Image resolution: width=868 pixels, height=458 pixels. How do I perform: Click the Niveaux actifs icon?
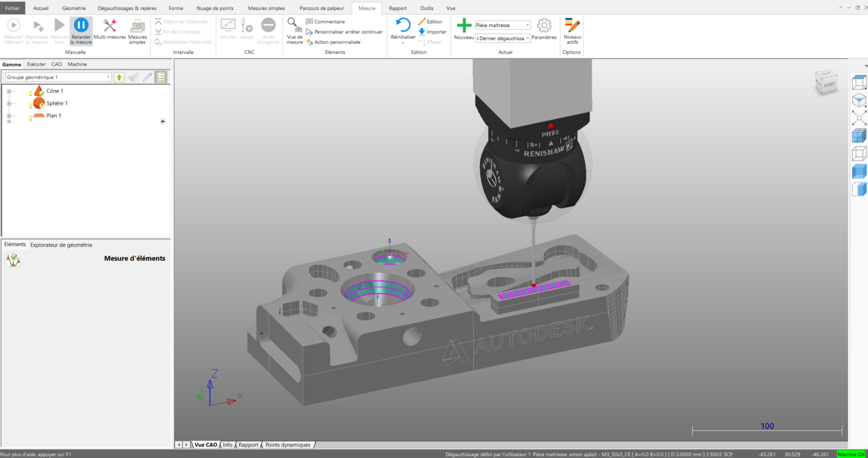(572, 25)
